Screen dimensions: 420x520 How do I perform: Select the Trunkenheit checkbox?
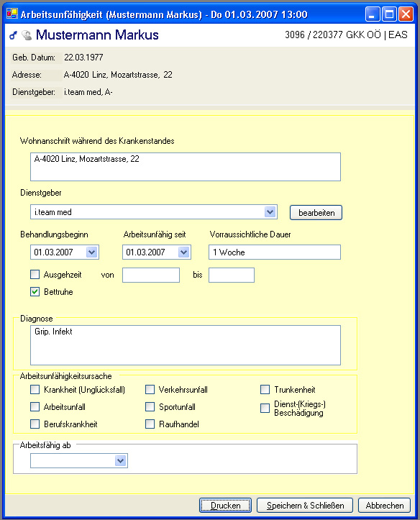(265, 390)
